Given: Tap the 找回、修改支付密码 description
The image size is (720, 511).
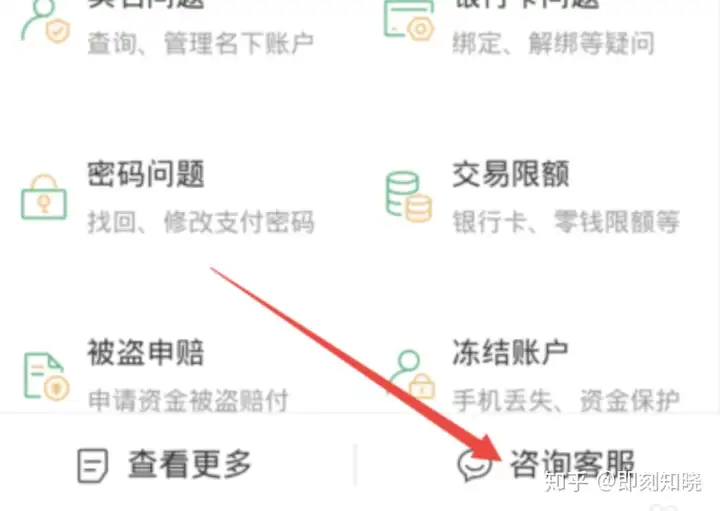Looking at the screenshot, I should coord(201,222).
